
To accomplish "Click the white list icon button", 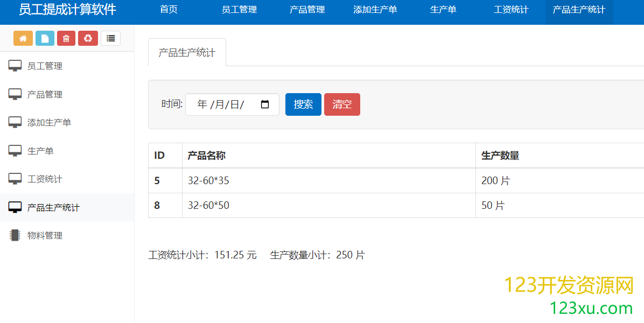I will [110, 38].
